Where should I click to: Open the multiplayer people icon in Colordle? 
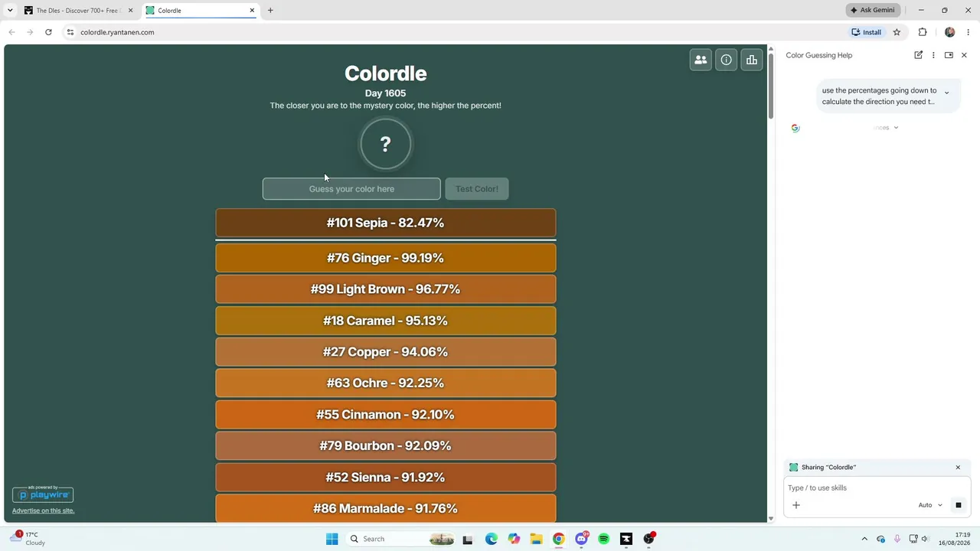point(701,60)
